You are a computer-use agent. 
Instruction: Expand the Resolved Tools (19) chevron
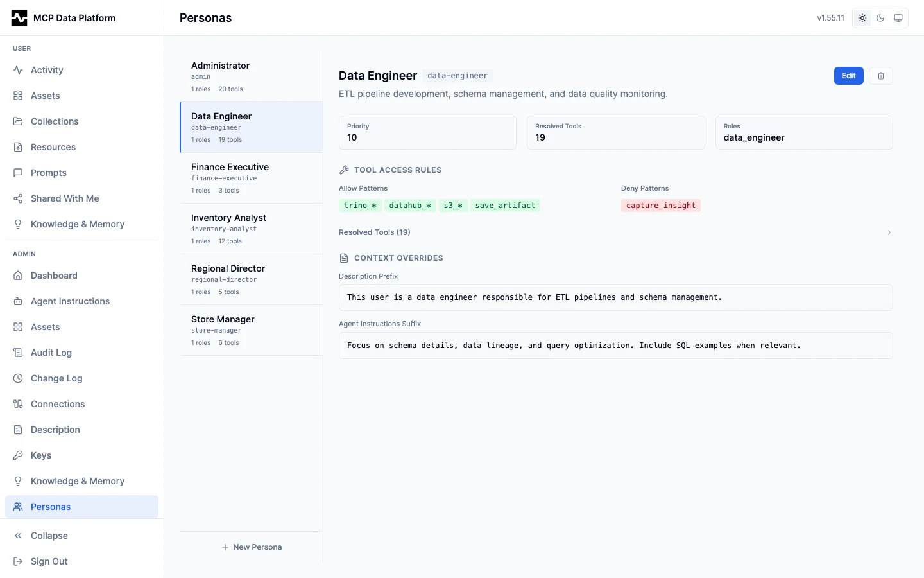889,232
